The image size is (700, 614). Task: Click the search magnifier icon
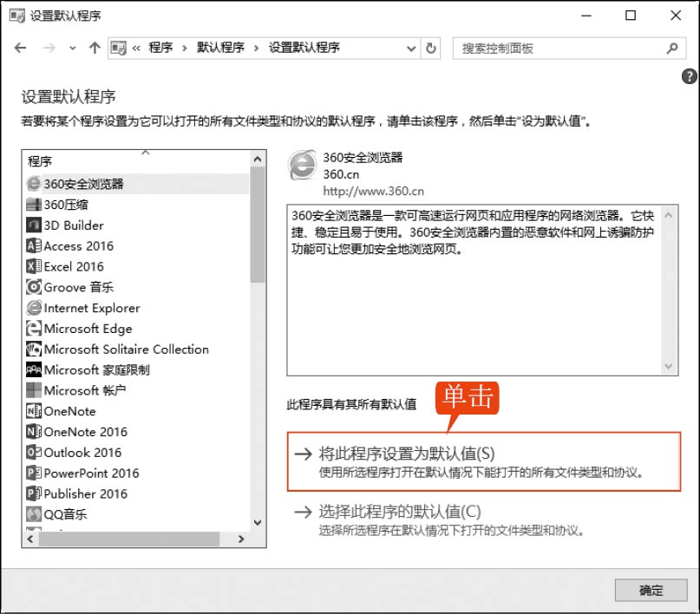tap(672, 48)
